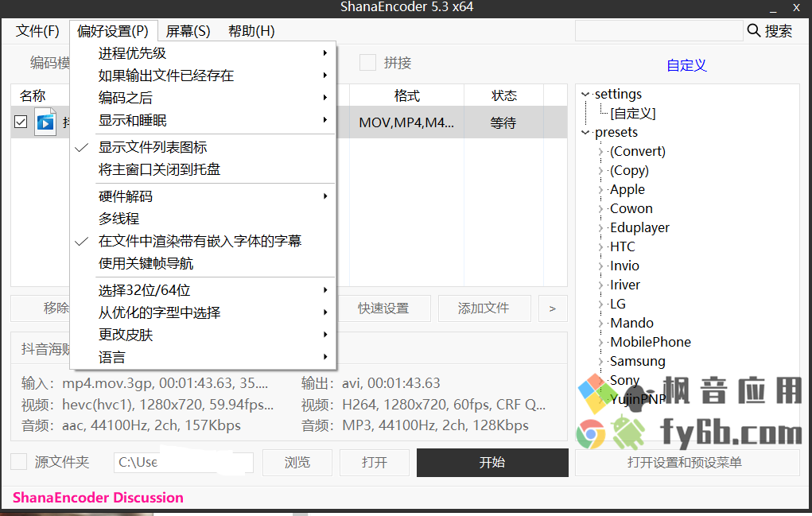Click the 等待 status cell

pyautogui.click(x=503, y=122)
